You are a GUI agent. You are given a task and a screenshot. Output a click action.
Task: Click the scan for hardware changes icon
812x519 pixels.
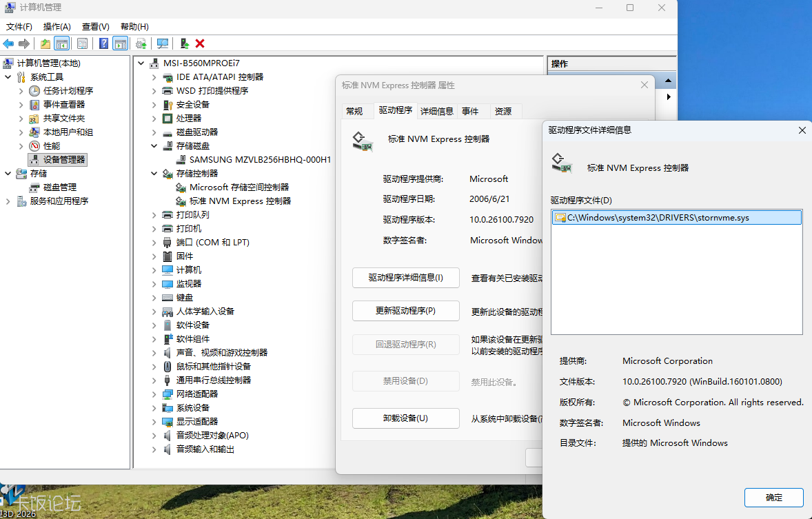[163, 43]
